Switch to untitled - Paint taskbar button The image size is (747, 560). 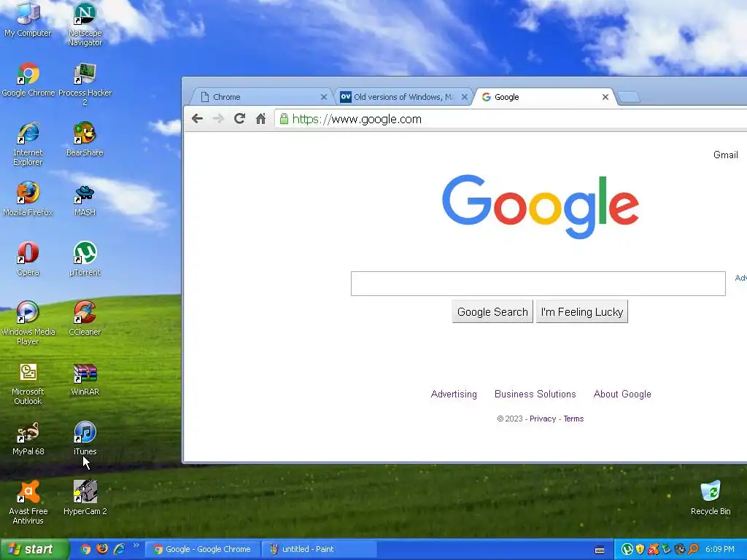320,549
